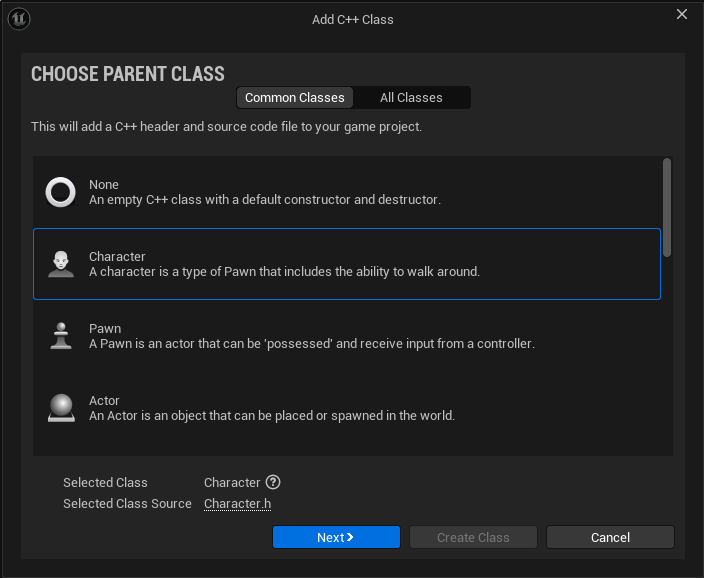Click the Character head icon
This screenshot has height=578, width=704.
(61, 264)
